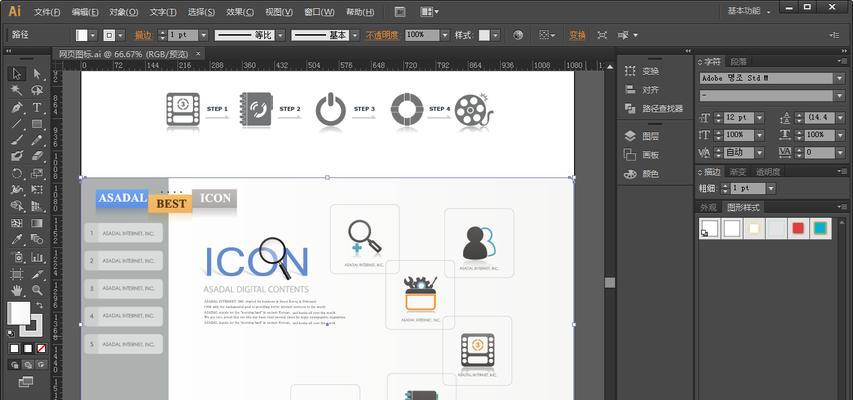The image size is (853, 400).
Task: Enable Draw Behind mode
Action: pyautogui.click(x=27, y=365)
